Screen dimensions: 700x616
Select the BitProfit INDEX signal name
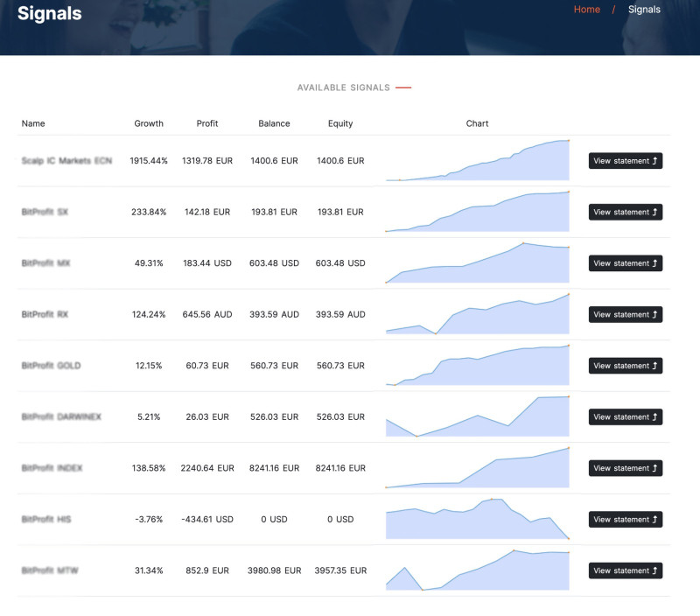click(52, 468)
